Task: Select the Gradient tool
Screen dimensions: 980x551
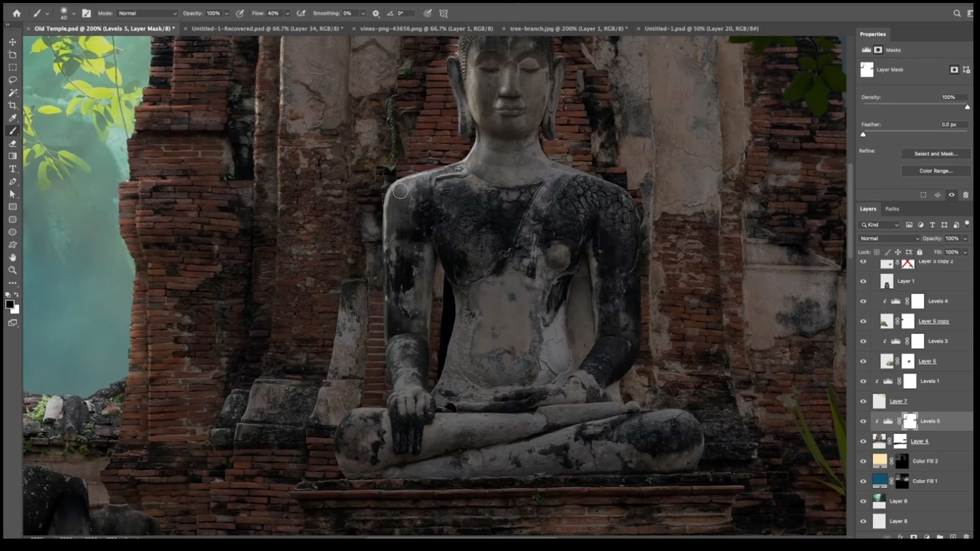Action: (x=13, y=156)
